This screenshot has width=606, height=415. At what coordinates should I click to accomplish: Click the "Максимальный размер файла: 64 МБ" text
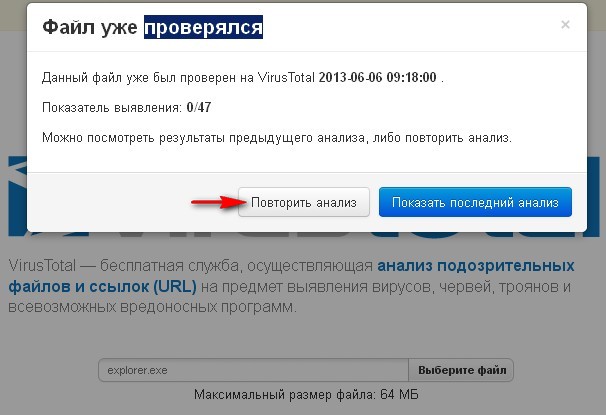pos(306,395)
